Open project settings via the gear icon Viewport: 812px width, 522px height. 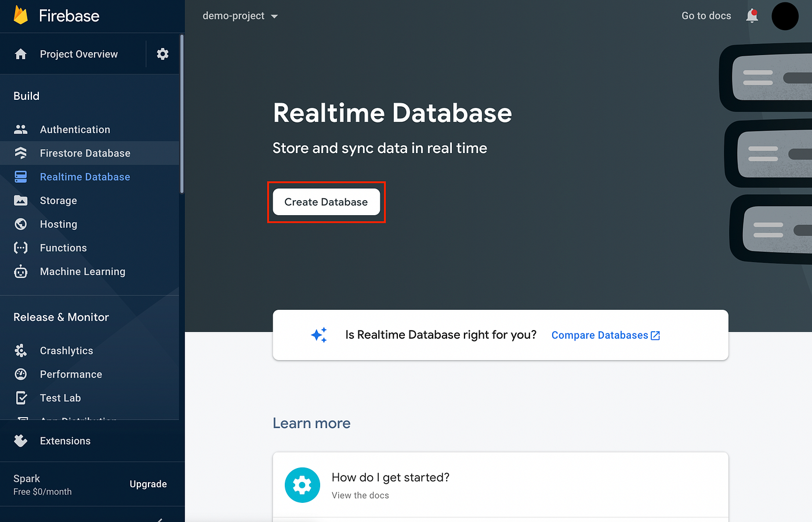coord(162,53)
